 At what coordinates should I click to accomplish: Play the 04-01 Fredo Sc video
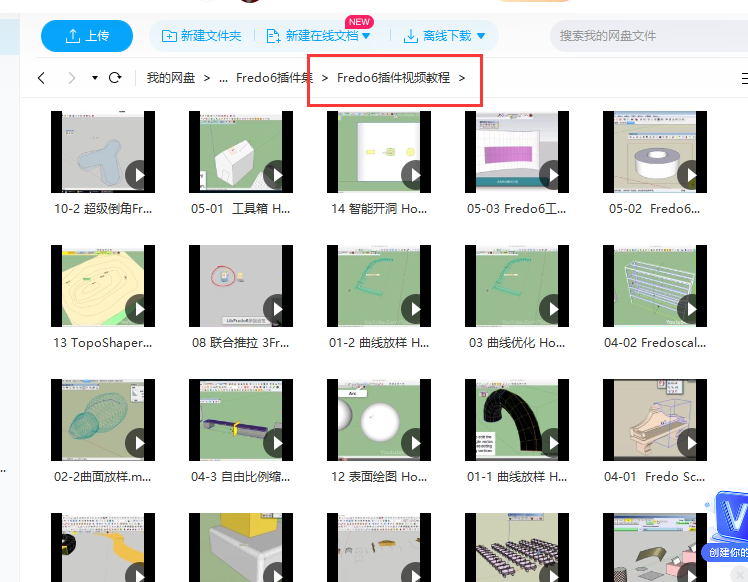point(690,443)
